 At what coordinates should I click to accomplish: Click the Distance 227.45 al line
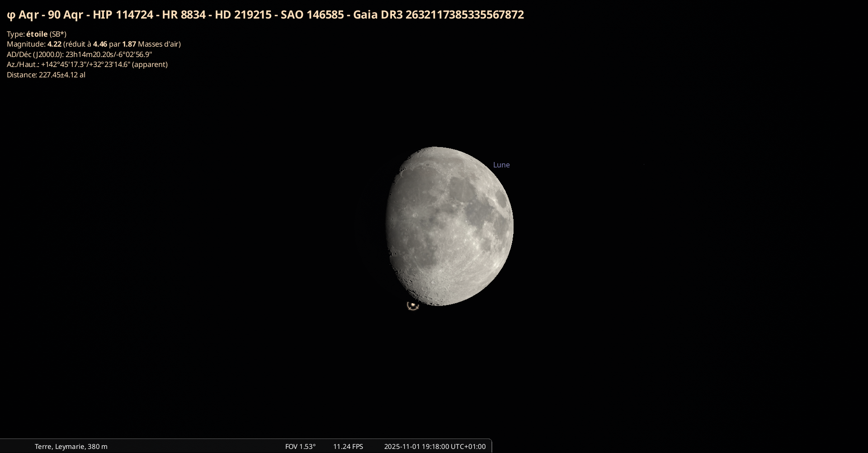coord(46,75)
